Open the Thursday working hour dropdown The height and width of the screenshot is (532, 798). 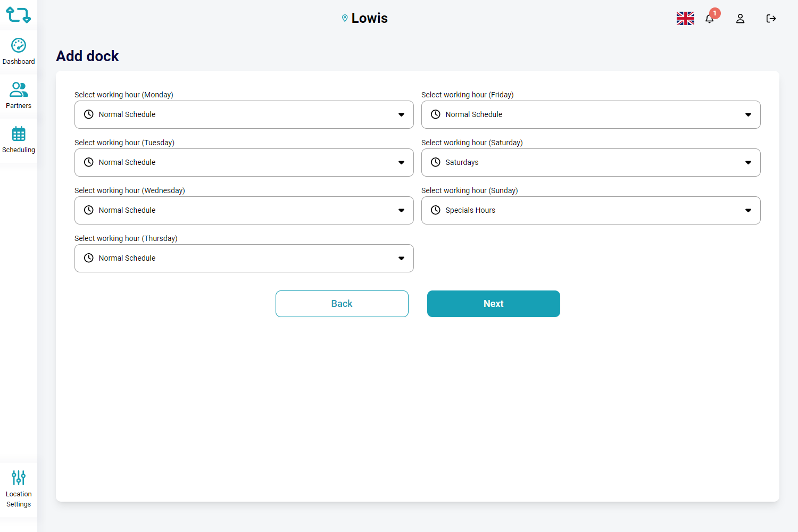pyautogui.click(x=244, y=258)
